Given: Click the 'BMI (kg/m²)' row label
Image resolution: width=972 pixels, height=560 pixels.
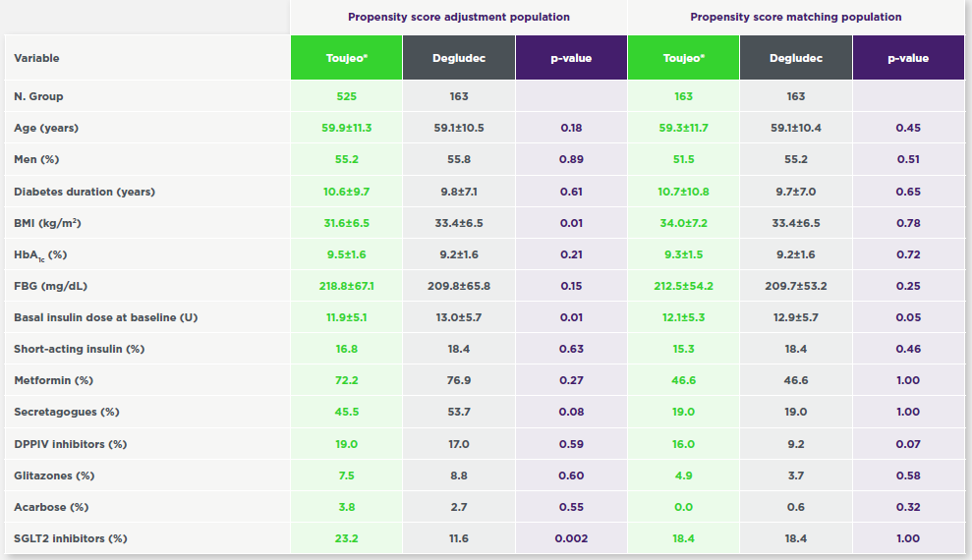Looking at the screenshot, I should tap(47, 223).
